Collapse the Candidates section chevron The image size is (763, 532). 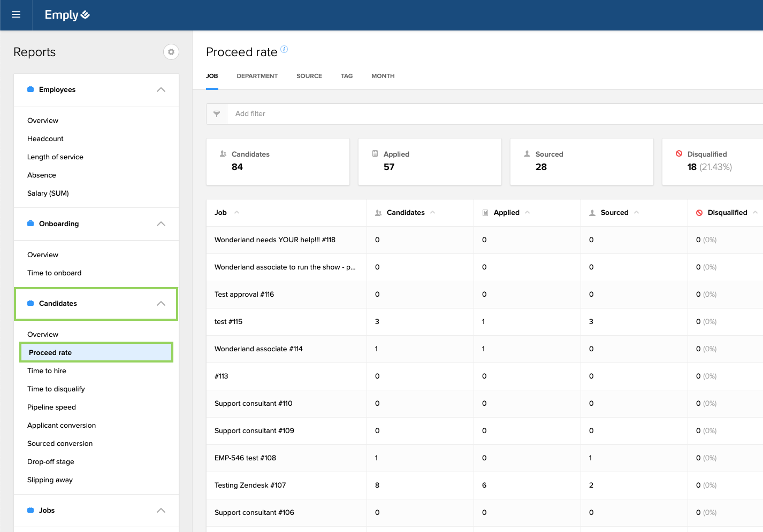pyautogui.click(x=161, y=304)
